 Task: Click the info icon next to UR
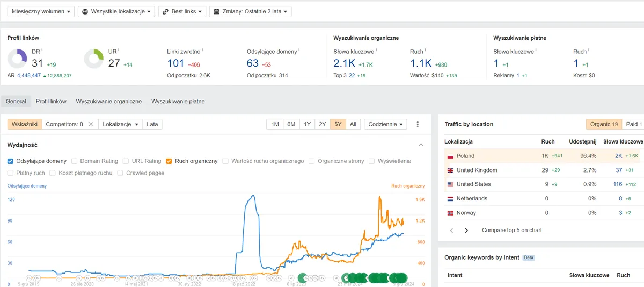(118, 51)
